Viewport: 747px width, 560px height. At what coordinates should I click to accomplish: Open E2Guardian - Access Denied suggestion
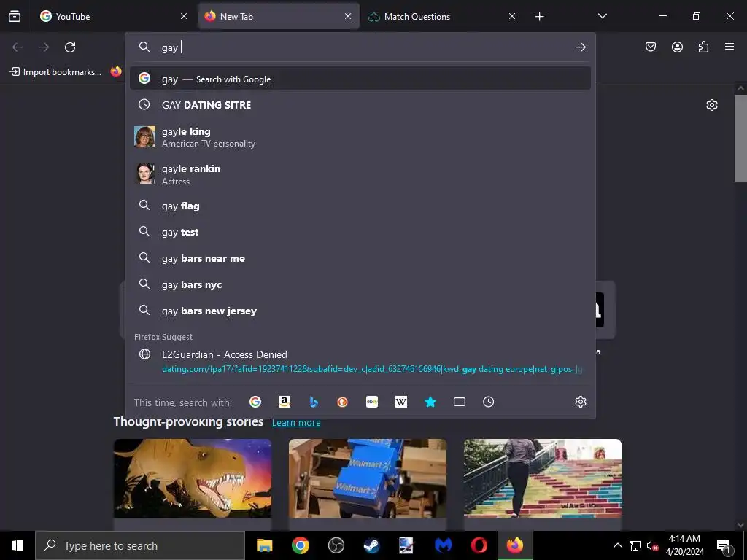(360, 361)
